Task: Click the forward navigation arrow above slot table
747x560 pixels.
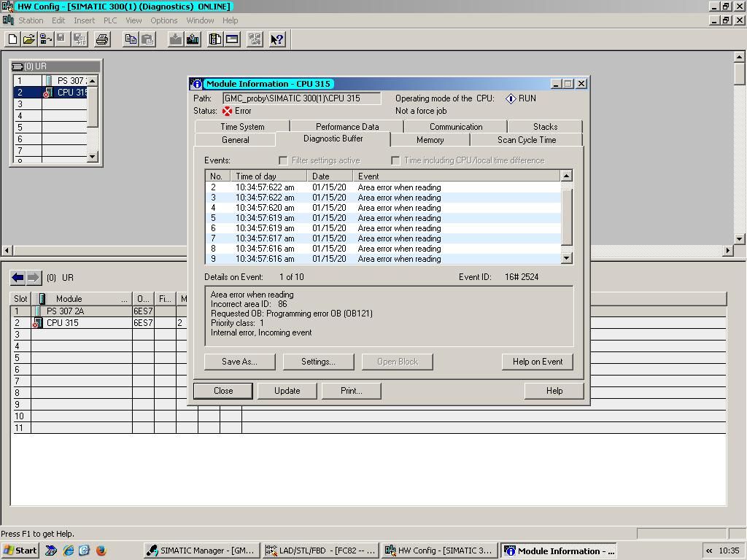Action: coord(34,278)
